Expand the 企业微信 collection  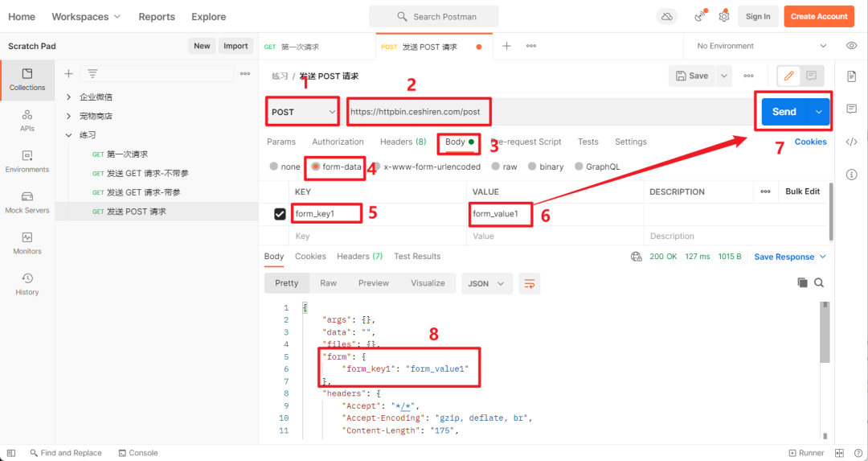tap(68, 97)
